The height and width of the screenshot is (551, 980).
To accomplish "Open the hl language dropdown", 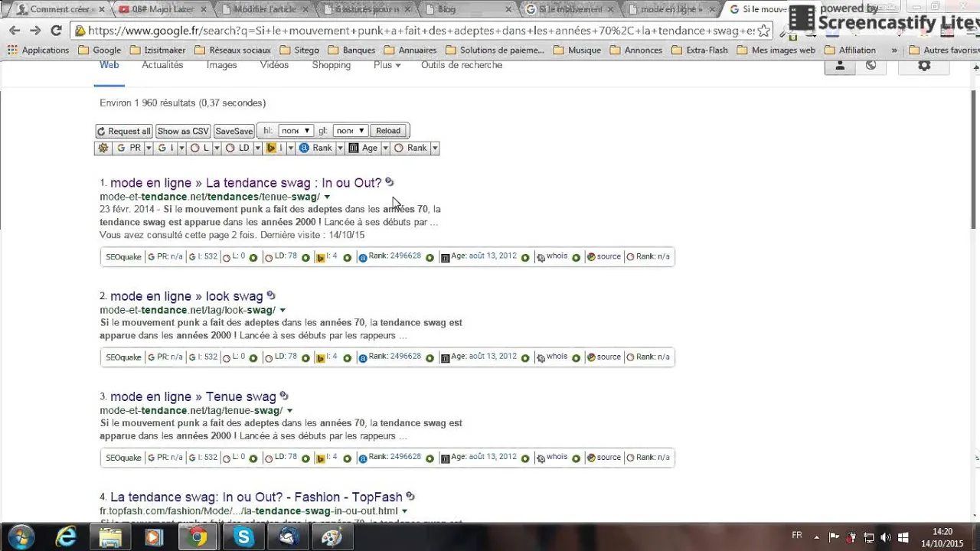I will pyautogui.click(x=295, y=131).
